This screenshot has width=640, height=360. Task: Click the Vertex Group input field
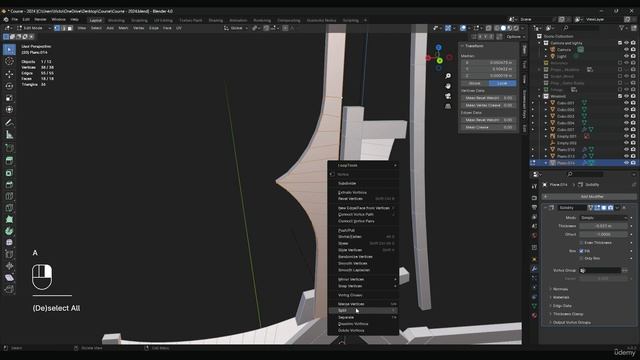point(600,271)
